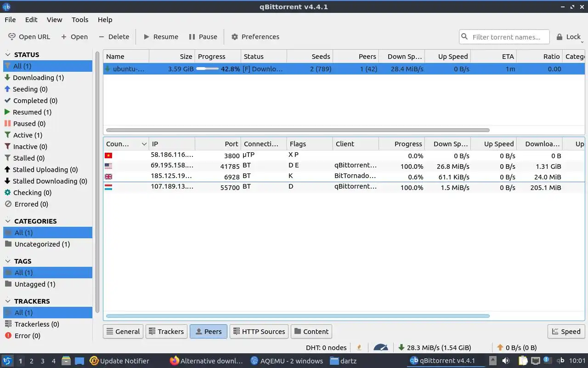Select Untagged (1) tag filter

pos(48,284)
